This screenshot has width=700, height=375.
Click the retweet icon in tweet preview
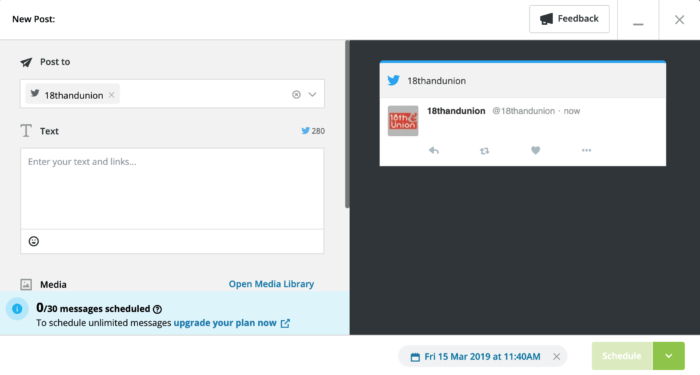[484, 151]
